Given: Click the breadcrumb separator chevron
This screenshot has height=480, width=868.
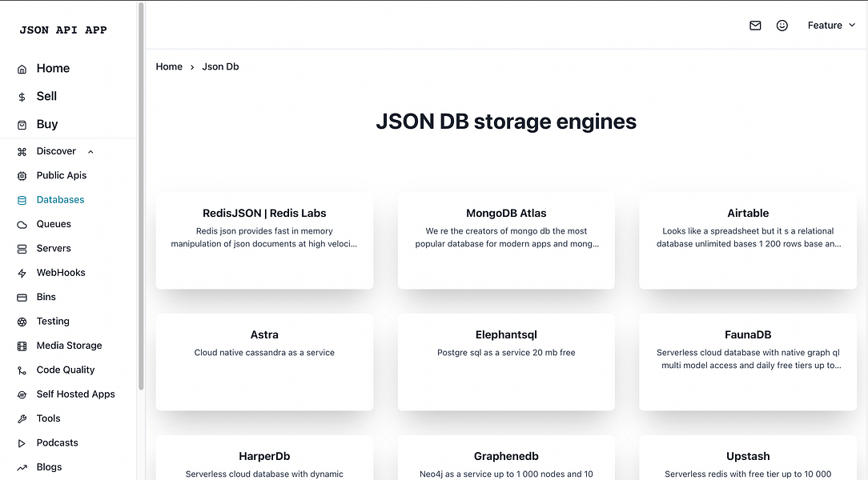Looking at the screenshot, I should [x=192, y=67].
